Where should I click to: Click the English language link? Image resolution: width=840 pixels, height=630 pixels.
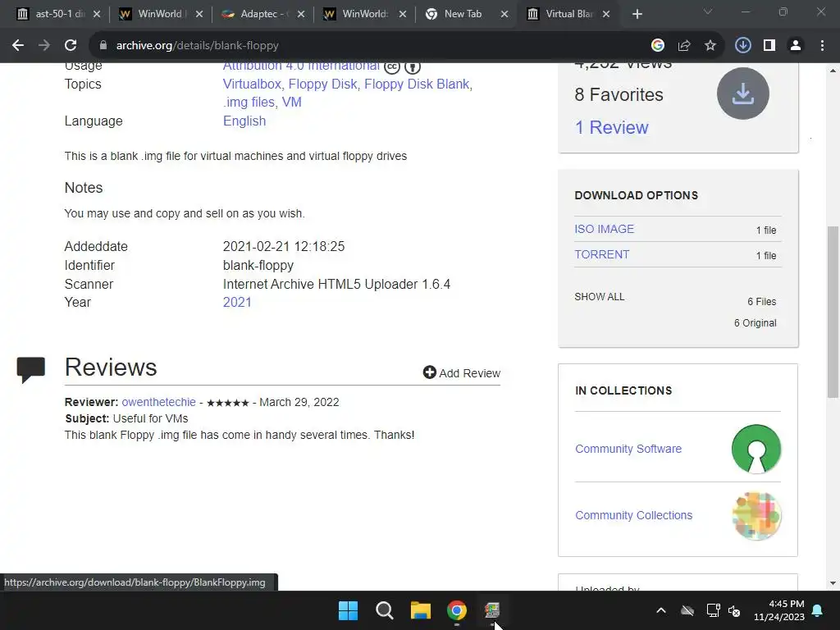[244, 121]
